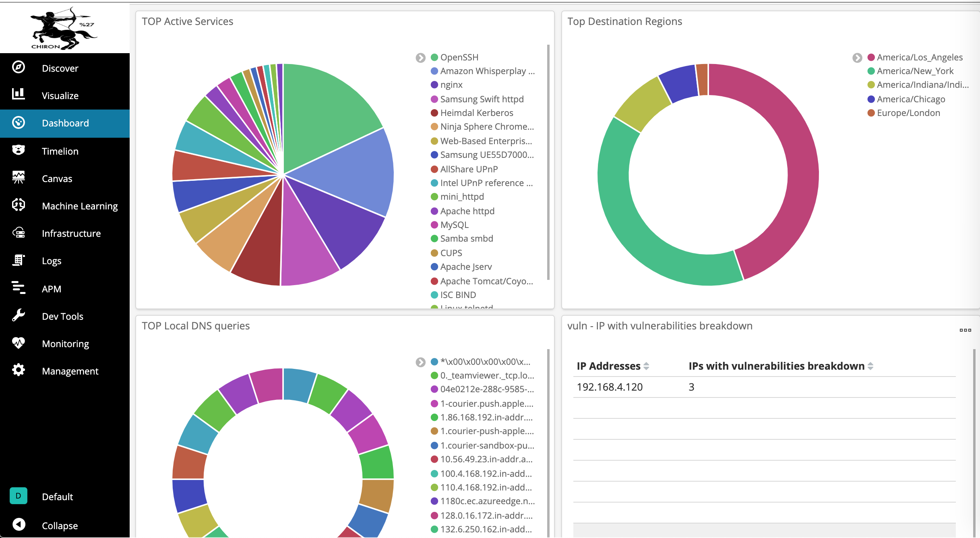Click AllShare UPnP legend entry

[x=464, y=169]
